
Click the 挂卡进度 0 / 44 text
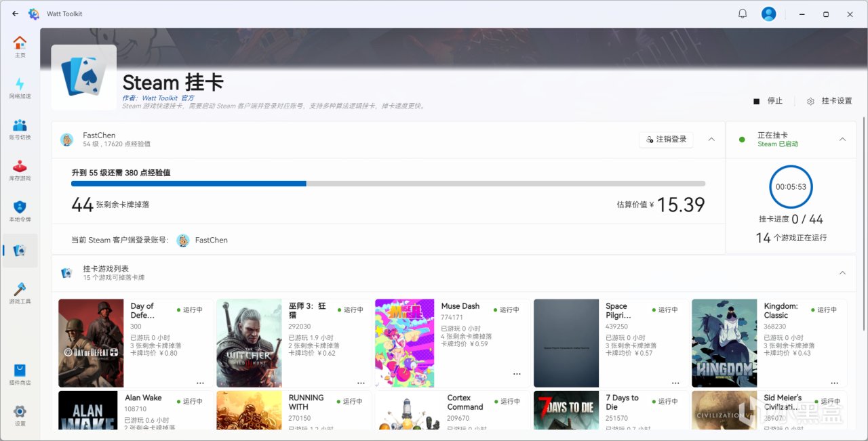(x=791, y=219)
